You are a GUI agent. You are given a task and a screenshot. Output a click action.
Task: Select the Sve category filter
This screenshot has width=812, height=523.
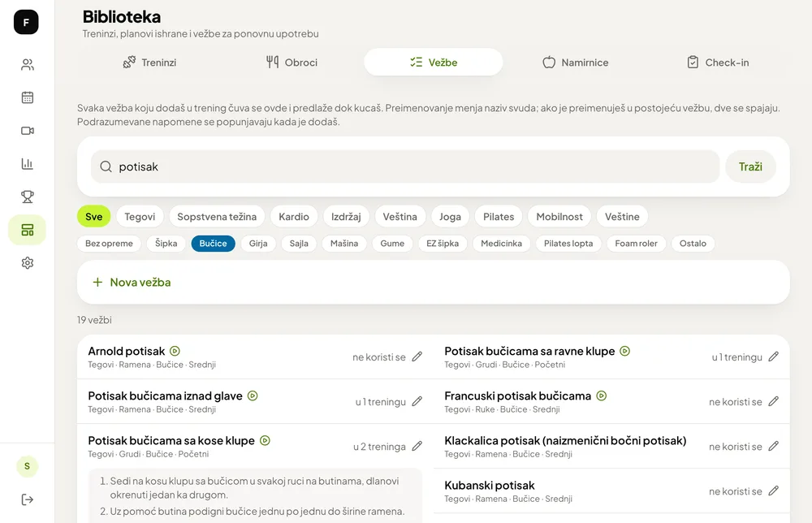click(x=93, y=217)
